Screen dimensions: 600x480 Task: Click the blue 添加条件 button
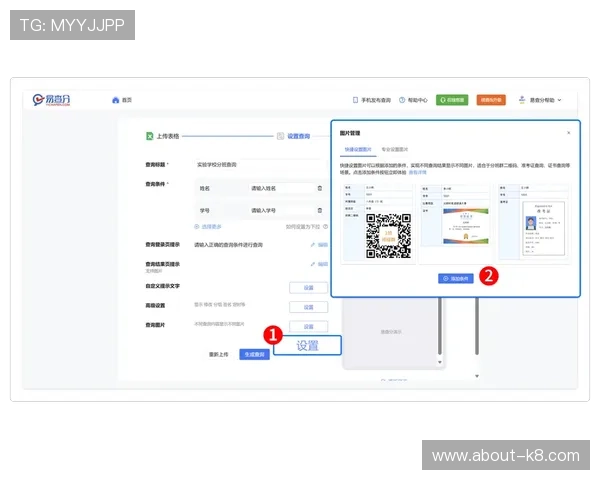click(456, 278)
